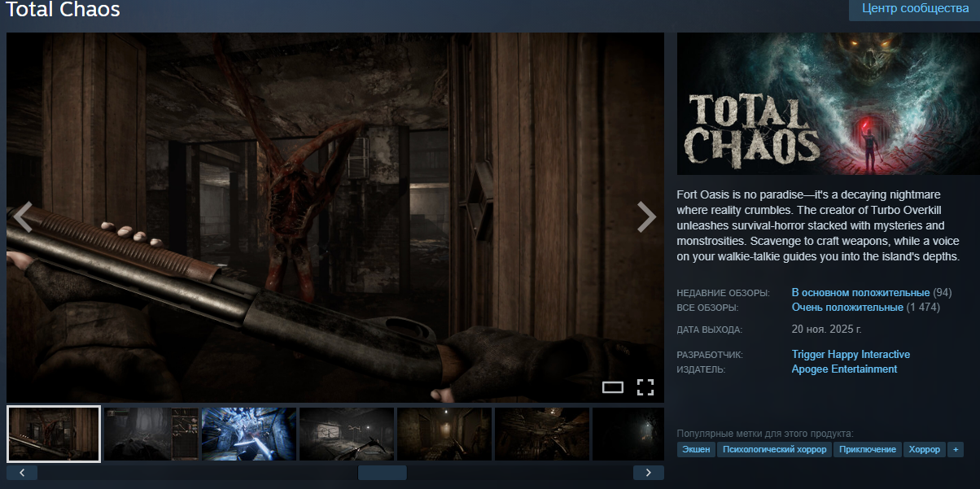Open Trigger Happy Interactive developer page

tap(851, 355)
